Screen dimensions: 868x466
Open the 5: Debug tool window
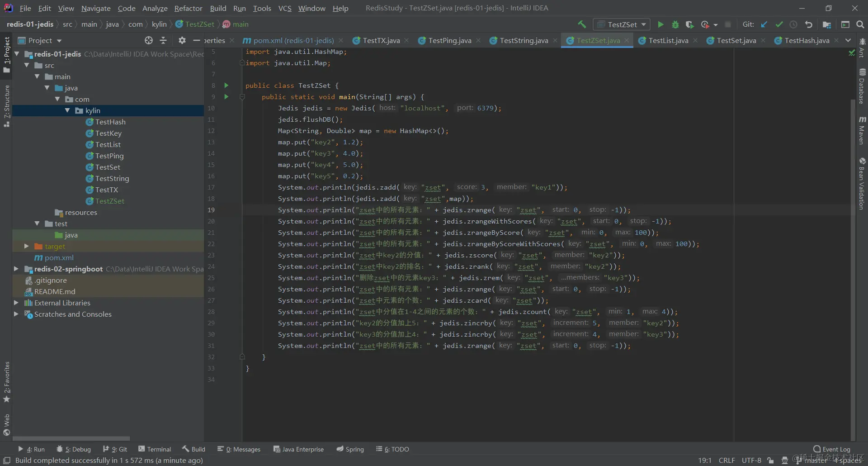point(73,449)
